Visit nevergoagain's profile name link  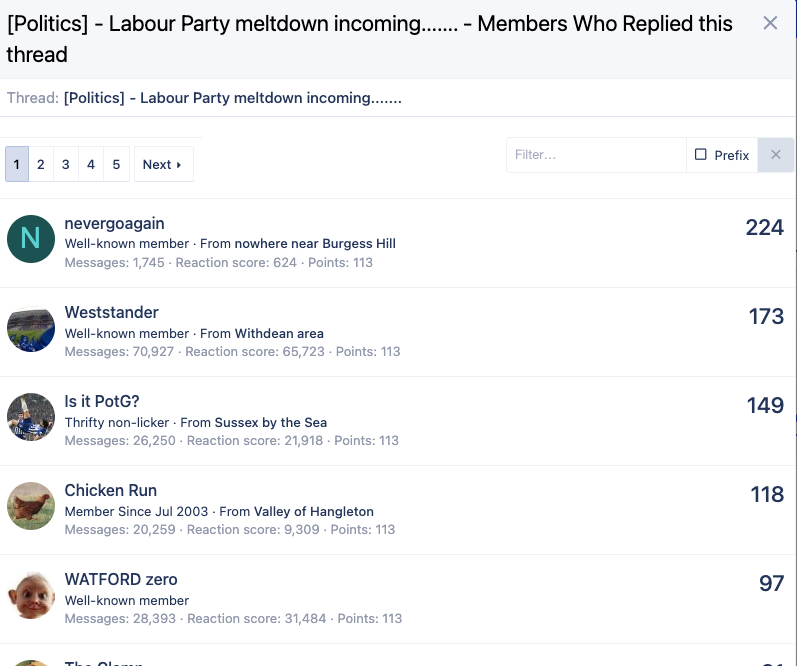(x=114, y=223)
